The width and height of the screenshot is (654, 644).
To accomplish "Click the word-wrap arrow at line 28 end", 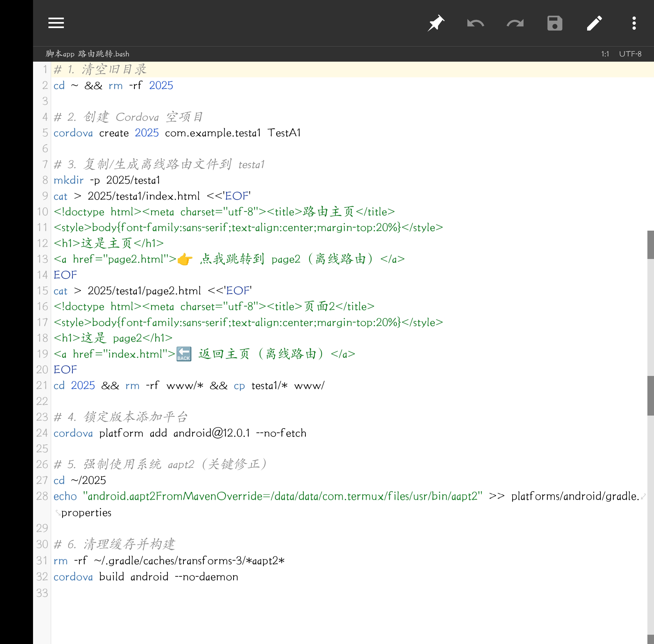I will point(643,496).
